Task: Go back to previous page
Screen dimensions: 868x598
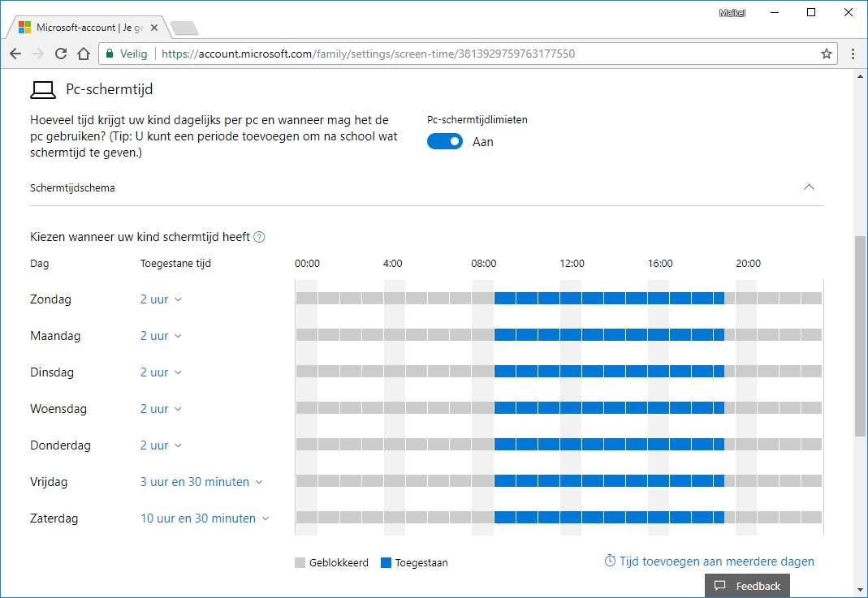Action: [15, 54]
